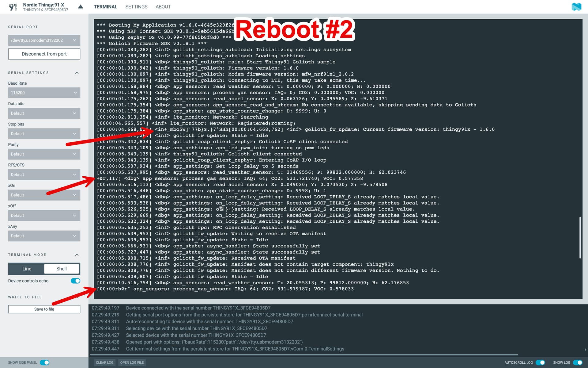Toggle Autoscroll Log switch
588x368 pixels.
click(540, 362)
